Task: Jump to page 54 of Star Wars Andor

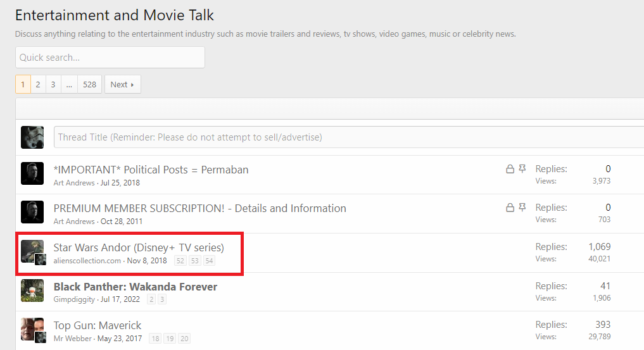Action: coord(209,261)
